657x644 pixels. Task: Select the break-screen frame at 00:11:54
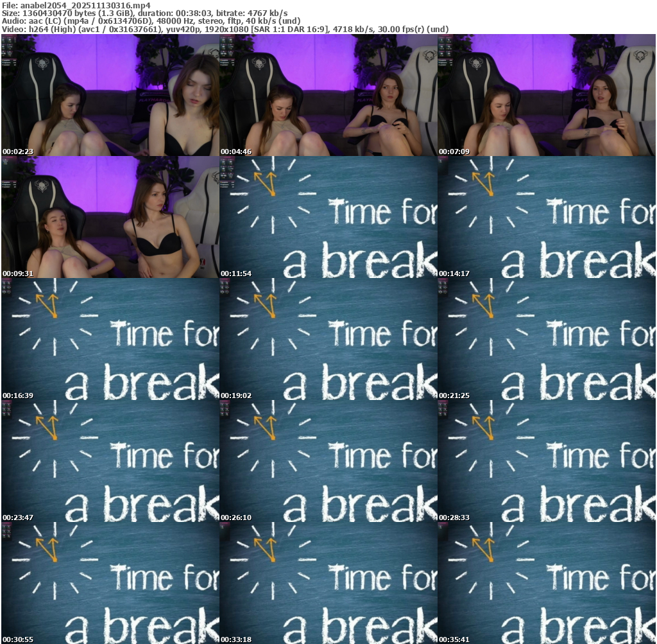[328, 217]
